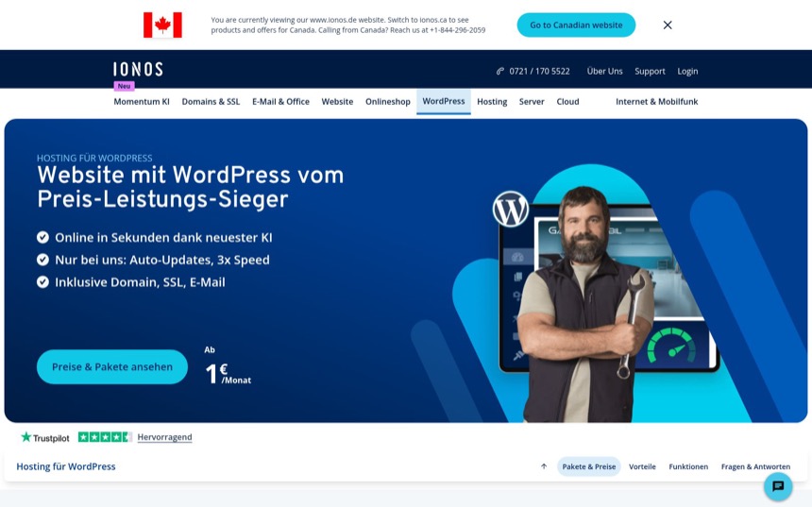Click text Inklusive Domain, SSL, E-Mail
Image resolution: width=812 pixels, height=507 pixels.
[x=140, y=282]
